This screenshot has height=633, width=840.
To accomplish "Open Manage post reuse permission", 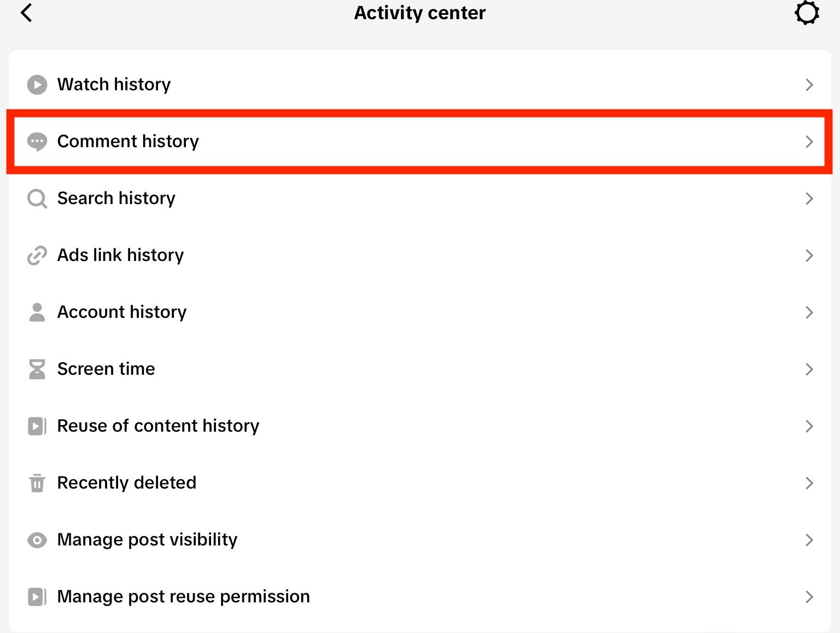I will (183, 597).
